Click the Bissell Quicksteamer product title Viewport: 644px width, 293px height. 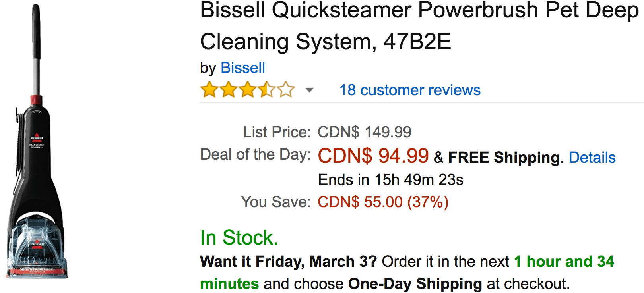[419, 26]
